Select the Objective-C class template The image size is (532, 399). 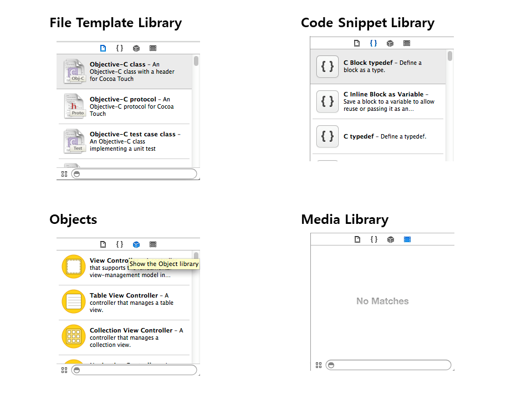(124, 71)
